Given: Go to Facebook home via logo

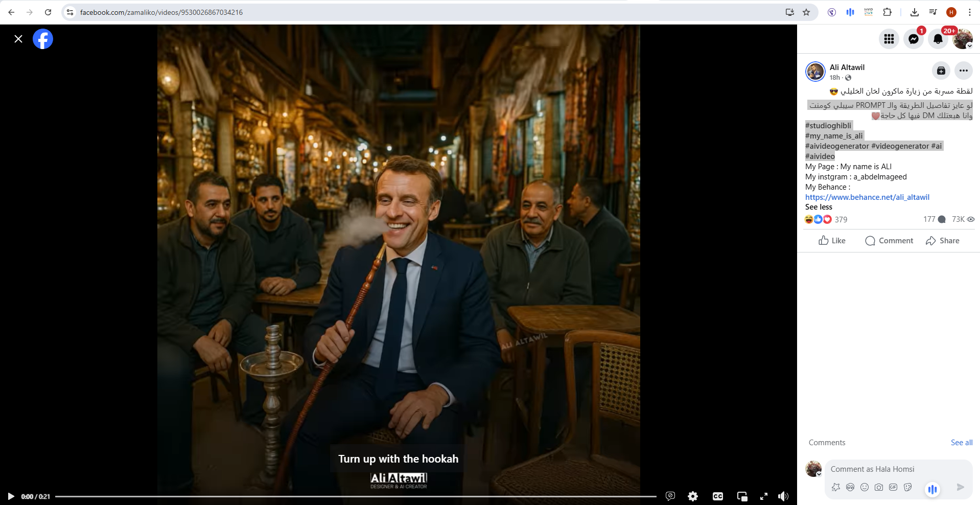Looking at the screenshot, I should click(x=43, y=39).
